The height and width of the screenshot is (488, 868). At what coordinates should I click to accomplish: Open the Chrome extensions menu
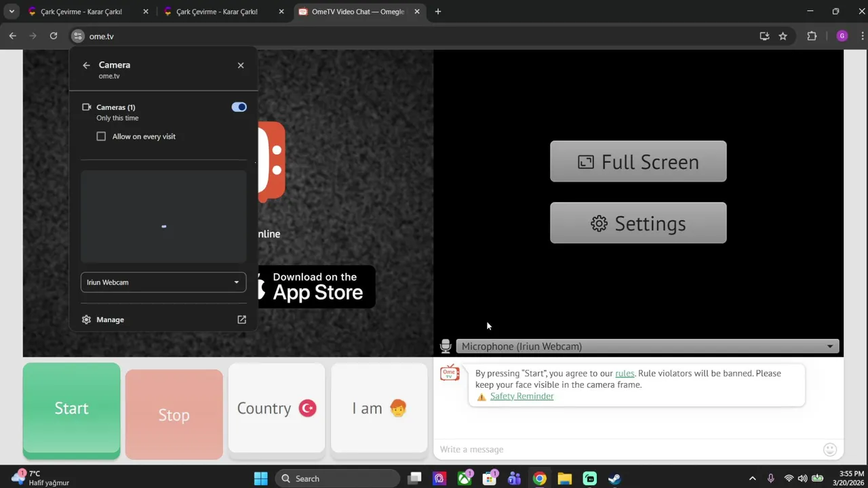coord(812,36)
